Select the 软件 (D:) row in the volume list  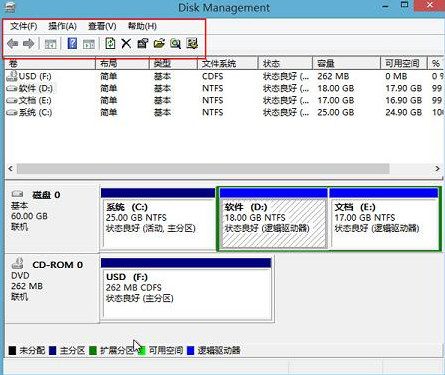[224, 88]
